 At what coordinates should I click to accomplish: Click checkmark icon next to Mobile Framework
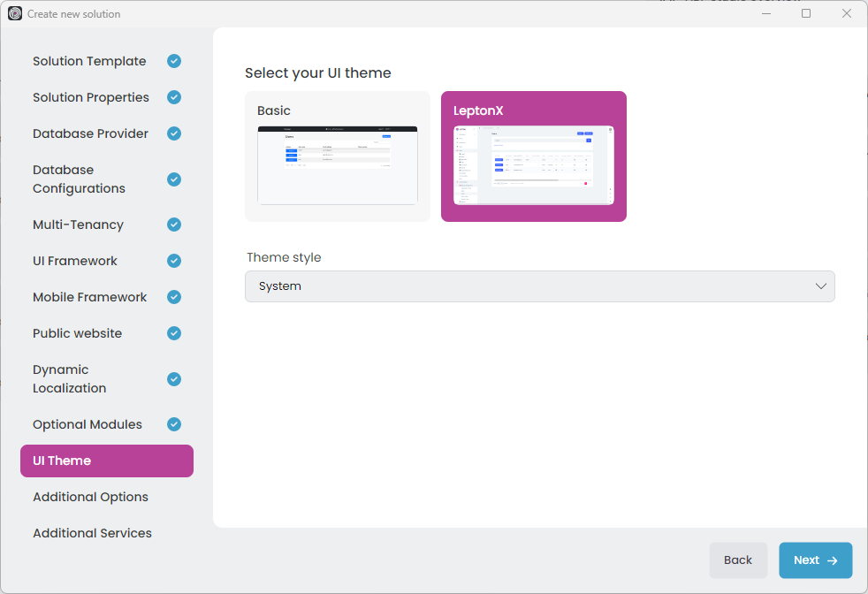pyautogui.click(x=174, y=297)
